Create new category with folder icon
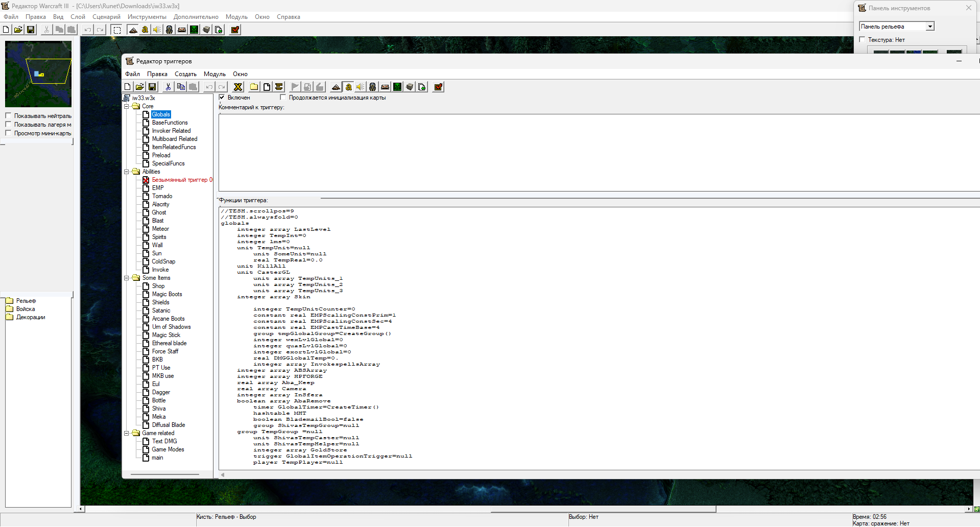The image size is (980, 527). click(254, 87)
